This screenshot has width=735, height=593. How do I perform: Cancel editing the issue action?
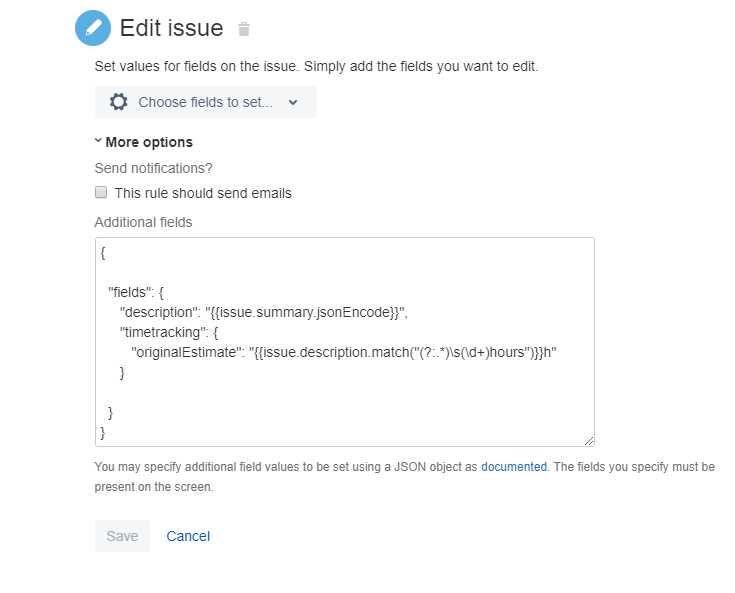(188, 536)
